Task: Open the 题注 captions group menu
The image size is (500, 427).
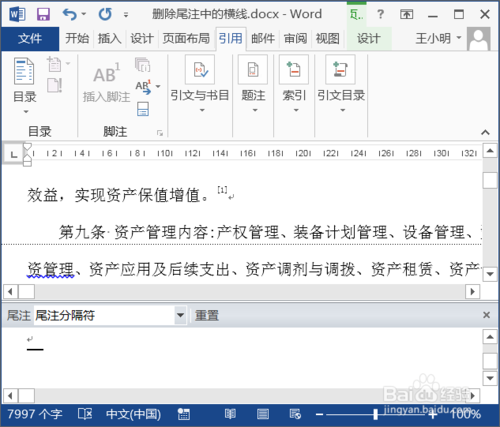Action: 253,84
